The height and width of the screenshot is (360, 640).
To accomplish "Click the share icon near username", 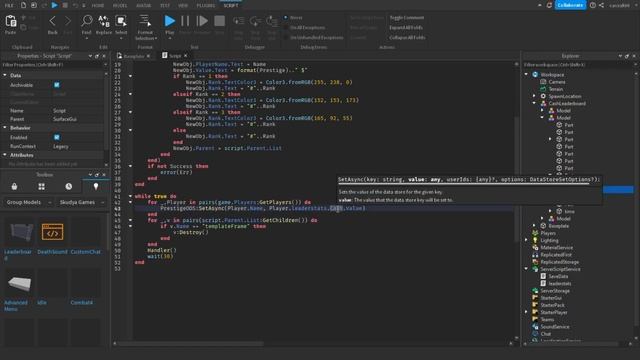I will (x=602, y=5).
